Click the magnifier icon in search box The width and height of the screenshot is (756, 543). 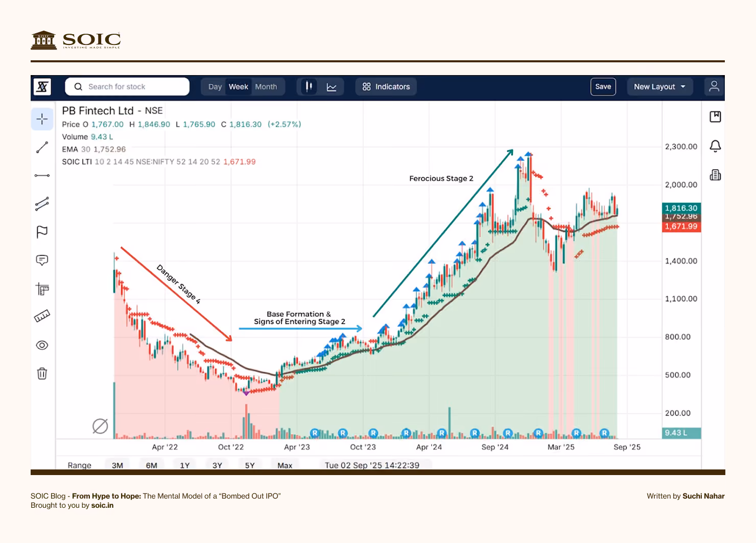pos(78,87)
